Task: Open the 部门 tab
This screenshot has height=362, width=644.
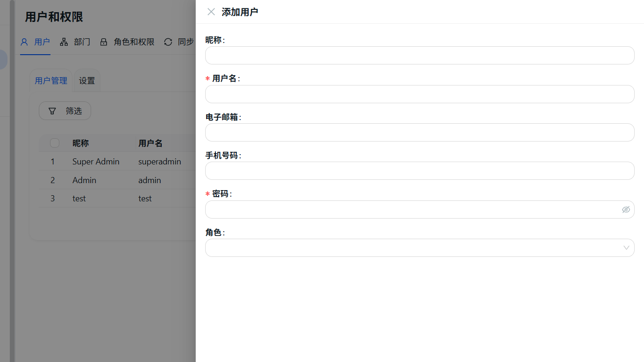Action: 75,42
